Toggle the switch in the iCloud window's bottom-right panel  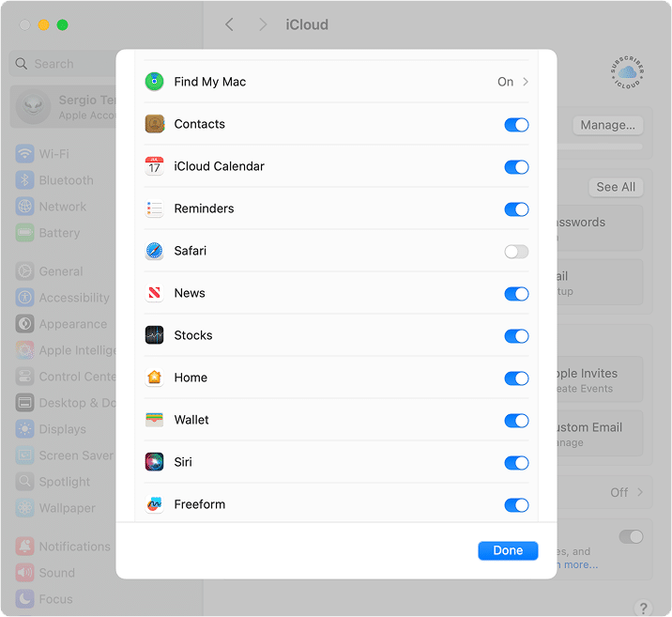tap(631, 536)
